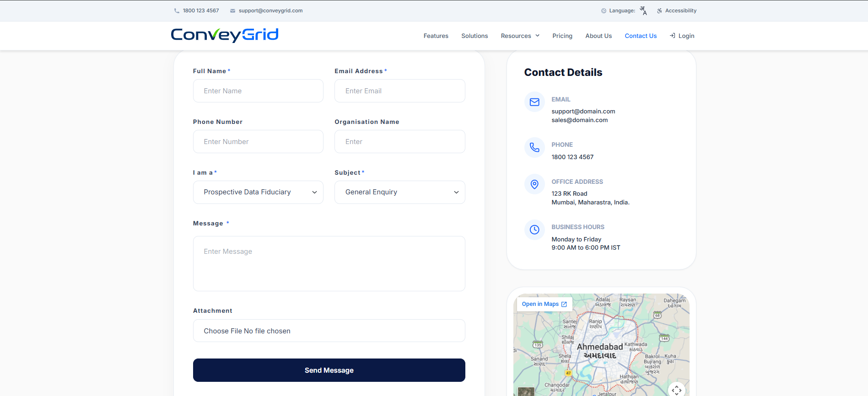The image size is (868, 396).
Task: Click the Choose File attachment field
Action: tap(329, 331)
